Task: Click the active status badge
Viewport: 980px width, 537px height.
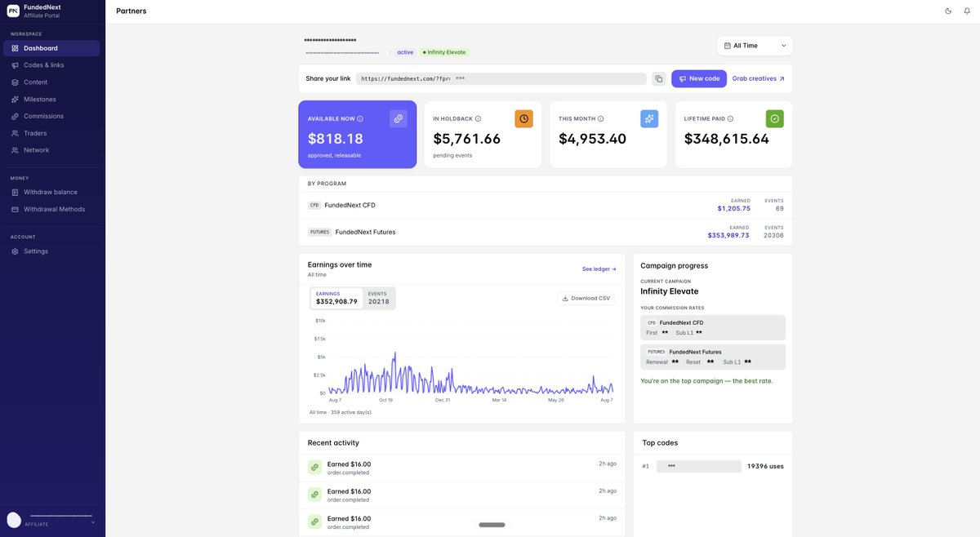Action: (405, 52)
